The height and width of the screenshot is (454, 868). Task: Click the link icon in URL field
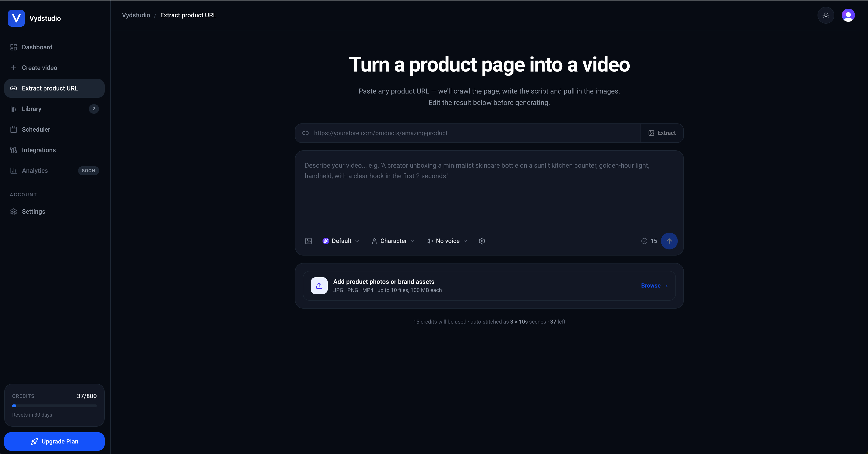coord(306,133)
